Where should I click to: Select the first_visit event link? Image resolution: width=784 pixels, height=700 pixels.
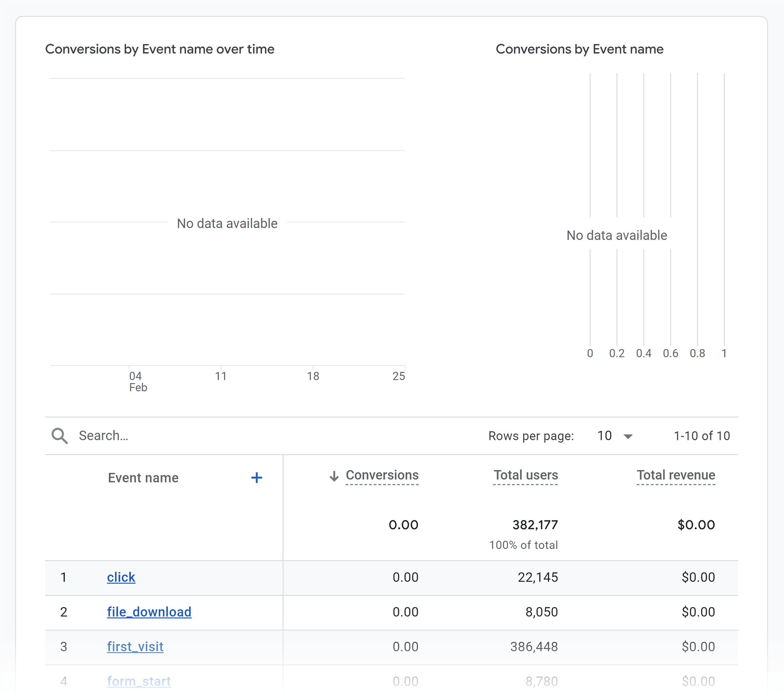click(135, 646)
